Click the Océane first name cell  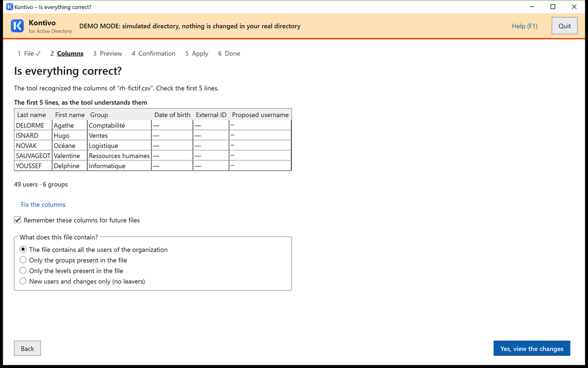tap(70, 145)
